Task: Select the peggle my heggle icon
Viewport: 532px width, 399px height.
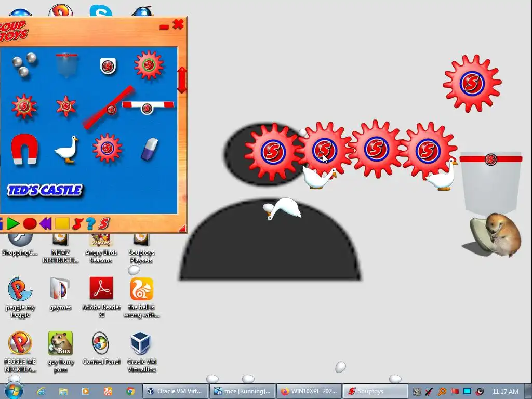Action: [20, 298]
